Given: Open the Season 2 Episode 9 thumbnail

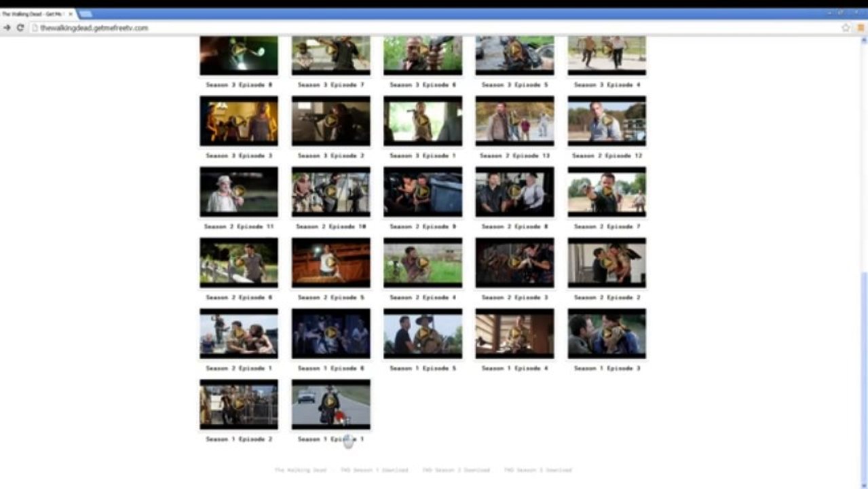Looking at the screenshot, I should coord(423,192).
